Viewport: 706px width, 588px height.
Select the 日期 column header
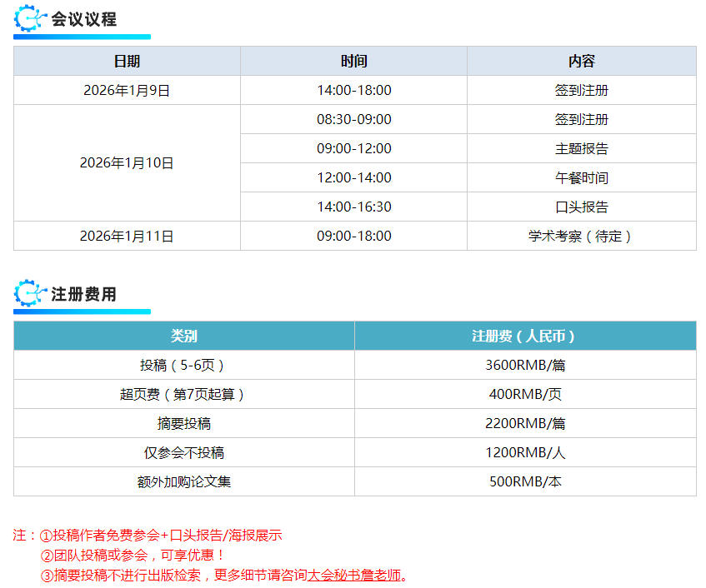127,61
